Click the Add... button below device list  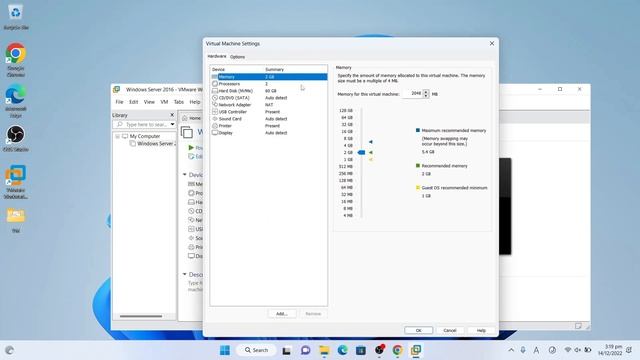pyautogui.click(x=282, y=313)
